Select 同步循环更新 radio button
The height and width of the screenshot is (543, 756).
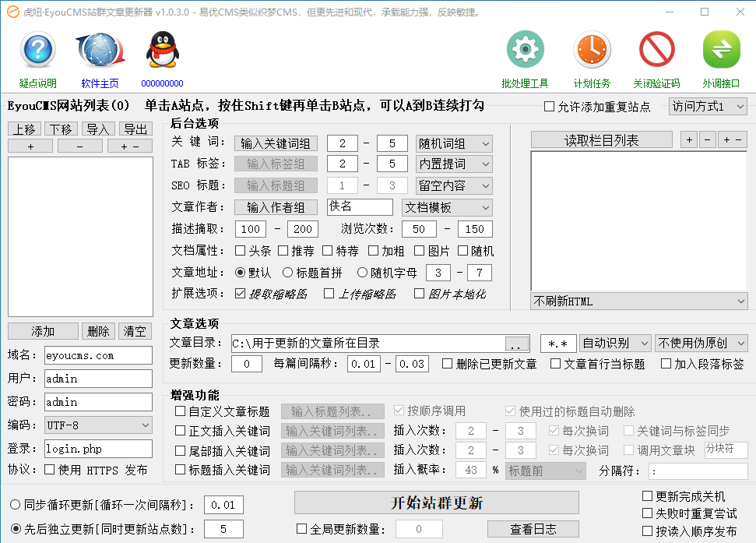16,504
